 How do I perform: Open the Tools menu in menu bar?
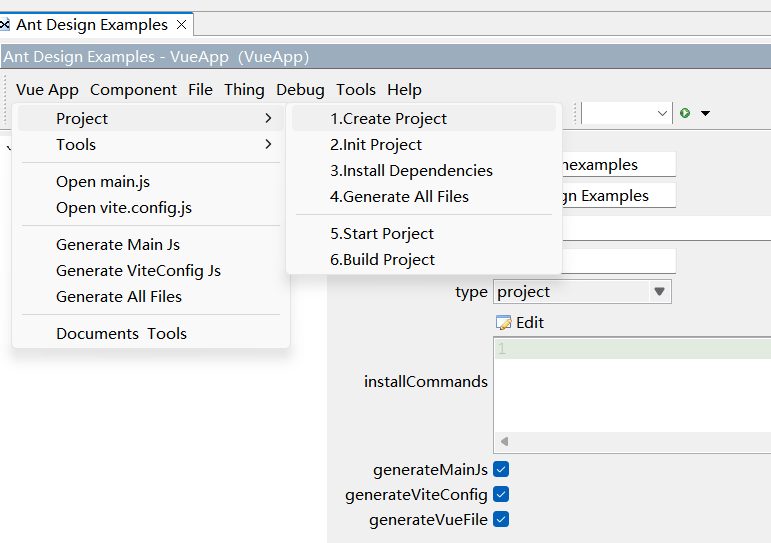[356, 90]
